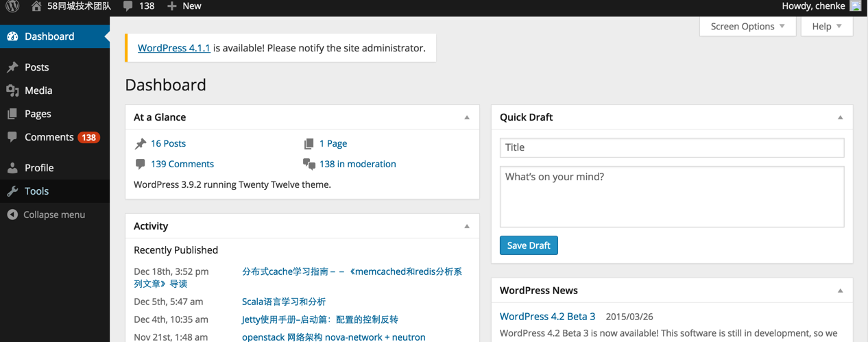Click the 138 in moderation link

(358, 164)
